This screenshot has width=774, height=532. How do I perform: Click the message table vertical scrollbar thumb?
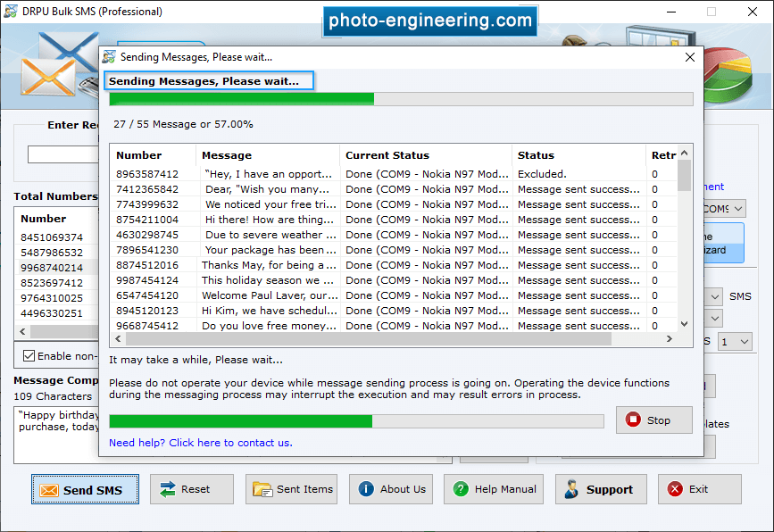pos(684,175)
